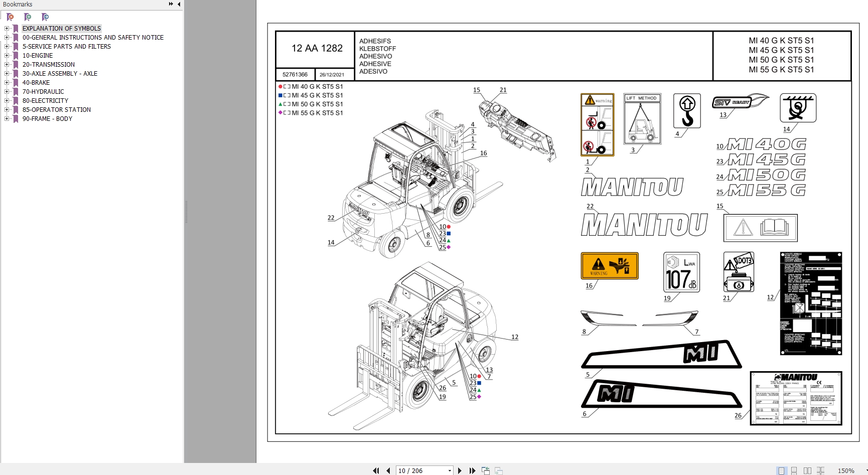Click the bookmark icon beside 20-TRANSMISSION
The height and width of the screenshot is (475, 868).
(x=16, y=65)
